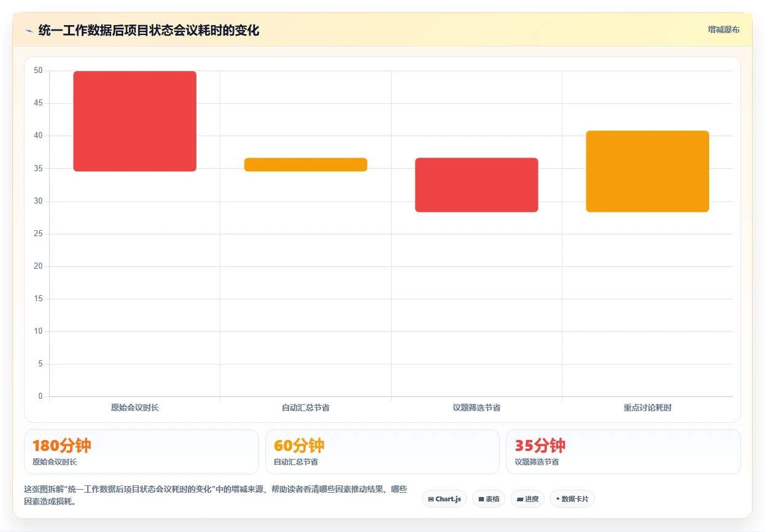The width and height of the screenshot is (765, 532).
Task: Click the x-axis label 重点讨论耗时
Action: [648, 407]
